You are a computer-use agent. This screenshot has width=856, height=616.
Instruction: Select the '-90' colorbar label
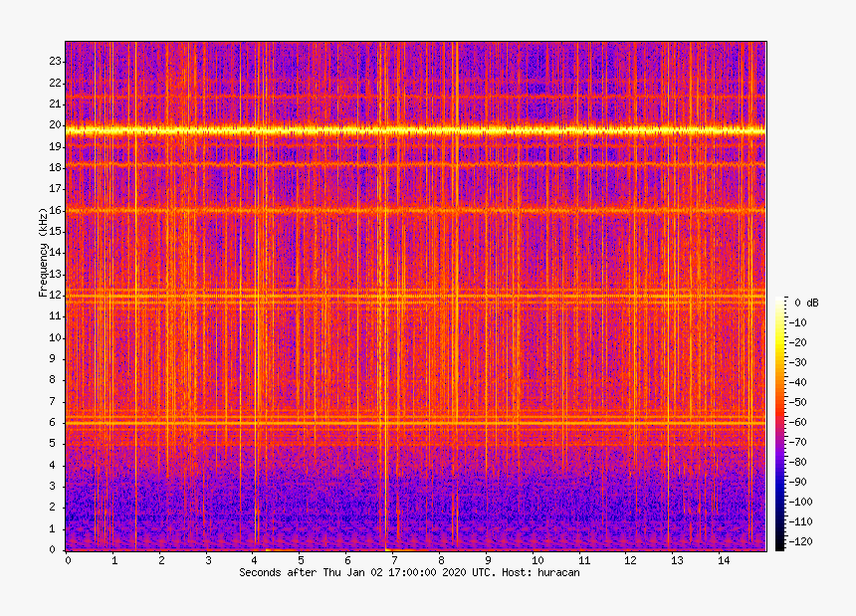[798, 482]
